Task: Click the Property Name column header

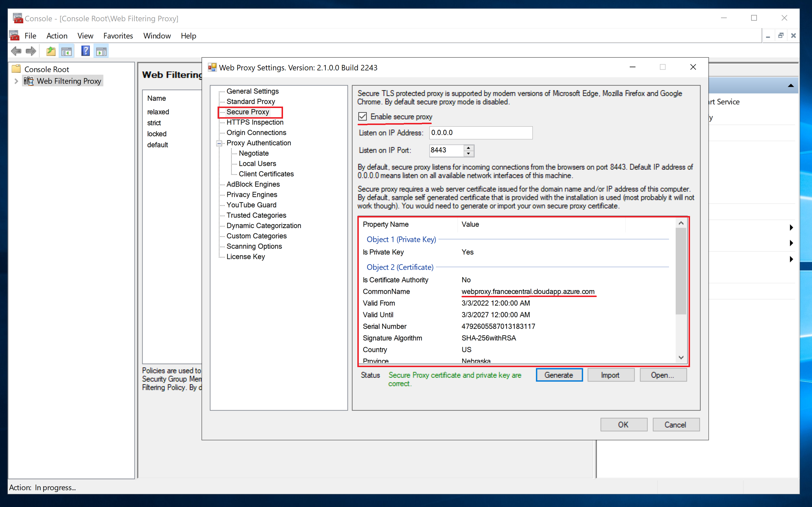Action: [408, 224]
